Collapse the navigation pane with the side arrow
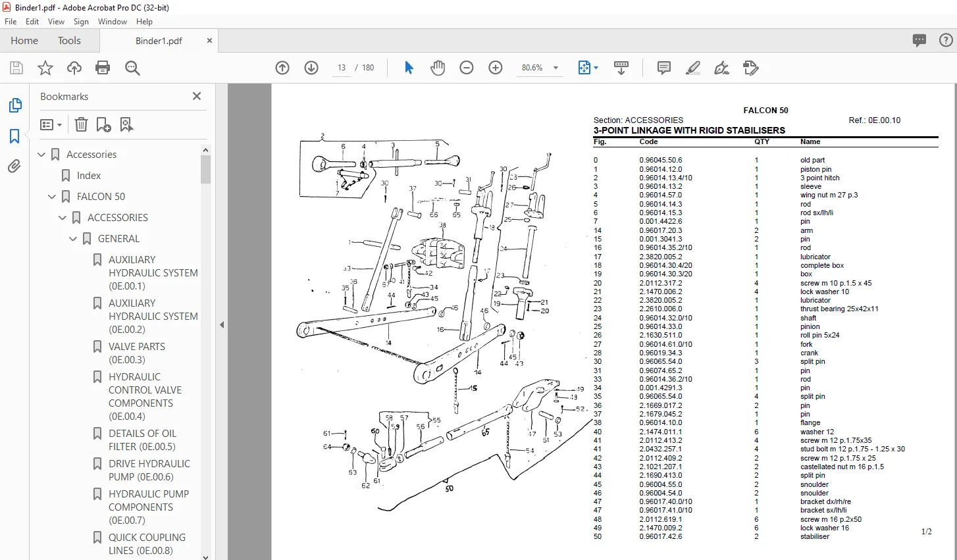Screen dimensions: 957x560 tap(222, 324)
